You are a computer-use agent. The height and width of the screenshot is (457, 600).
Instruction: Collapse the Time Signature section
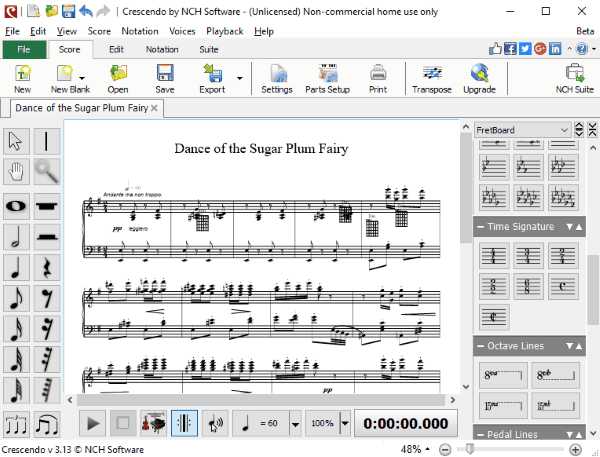pyautogui.click(x=481, y=227)
